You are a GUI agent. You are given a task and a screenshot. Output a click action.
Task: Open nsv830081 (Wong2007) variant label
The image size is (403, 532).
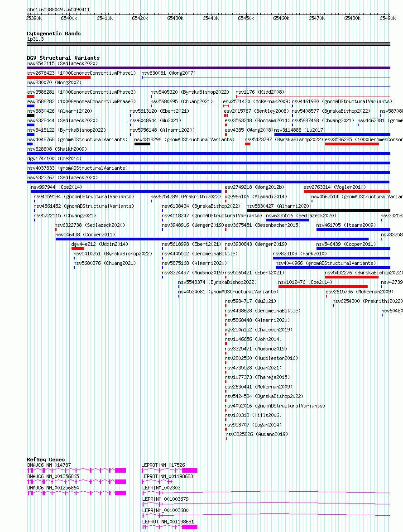pos(168,73)
